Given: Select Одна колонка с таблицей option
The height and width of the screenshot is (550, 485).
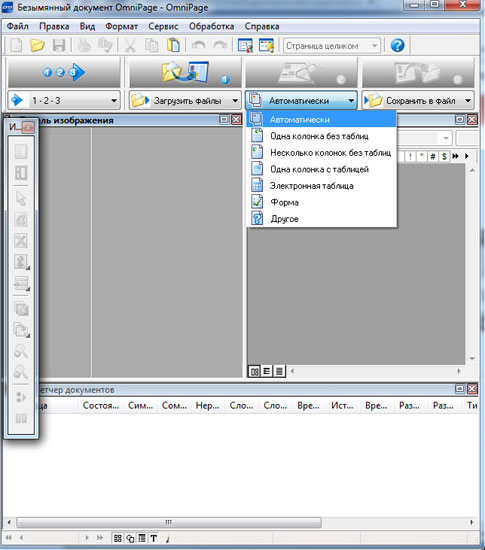Looking at the screenshot, I should tap(322, 169).
